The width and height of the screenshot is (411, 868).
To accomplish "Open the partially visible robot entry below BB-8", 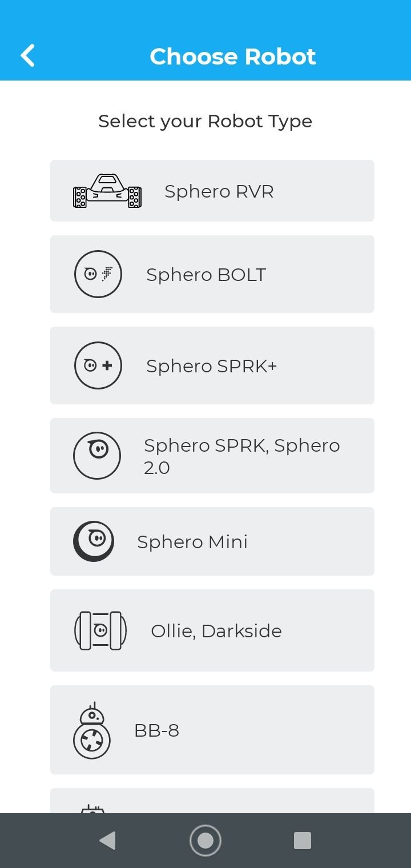I will pyautogui.click(x=212, y=801).
